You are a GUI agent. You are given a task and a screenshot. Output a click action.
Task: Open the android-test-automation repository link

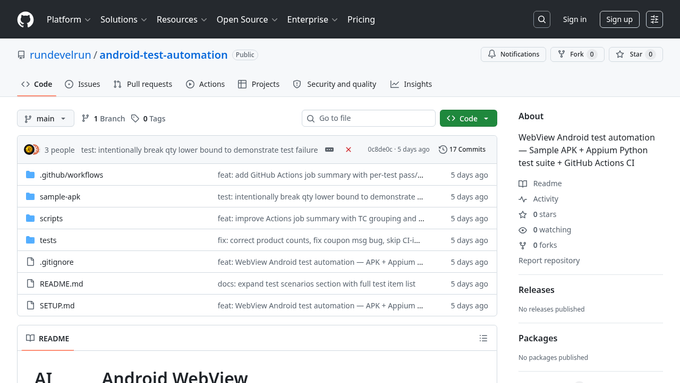tap(163, 55)
